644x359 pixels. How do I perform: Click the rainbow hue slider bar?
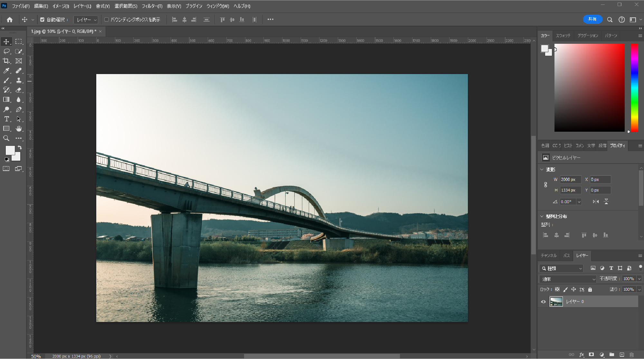(x=634, y=88)
